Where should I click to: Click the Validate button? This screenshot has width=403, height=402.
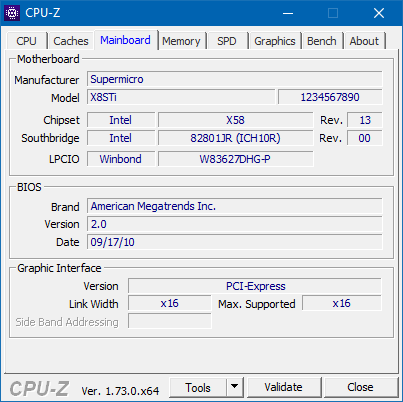pos(283,387)
